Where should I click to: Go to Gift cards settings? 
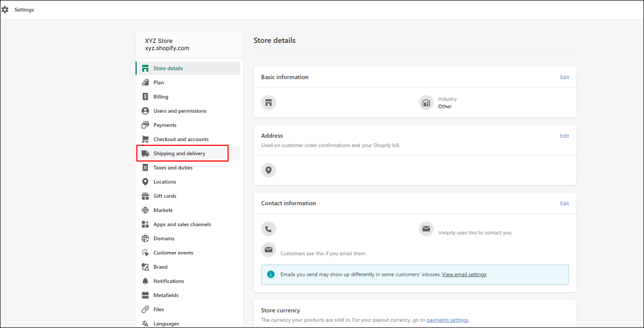pos(188,196)
